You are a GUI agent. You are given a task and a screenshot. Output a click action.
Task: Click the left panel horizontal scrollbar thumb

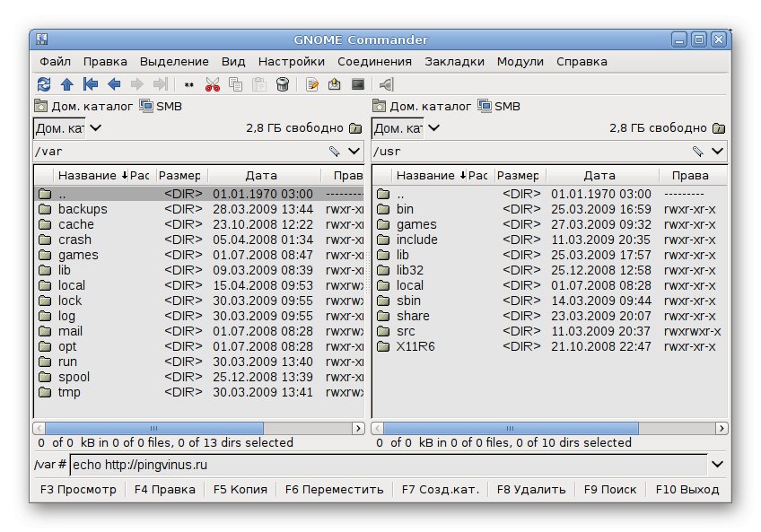pos(153,428)
